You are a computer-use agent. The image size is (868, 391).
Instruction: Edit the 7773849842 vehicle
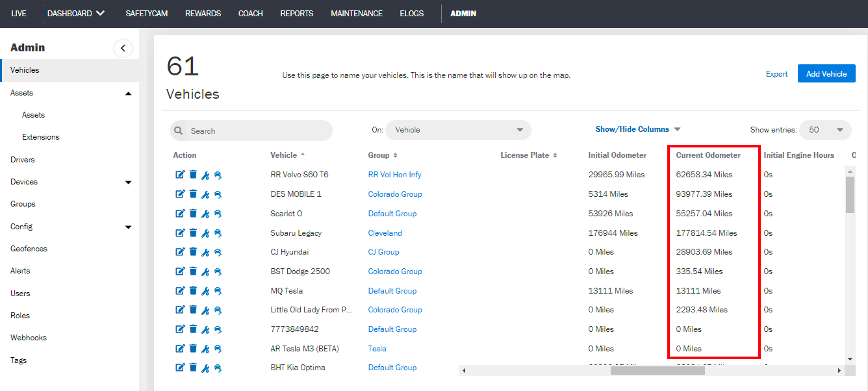click(x=180, y=329)
